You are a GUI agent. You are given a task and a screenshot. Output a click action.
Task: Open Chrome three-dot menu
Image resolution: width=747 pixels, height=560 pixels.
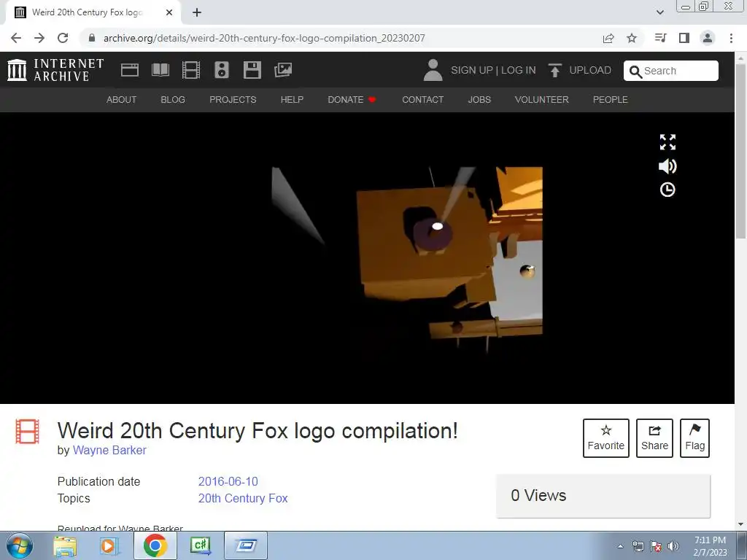click(731, 38)
